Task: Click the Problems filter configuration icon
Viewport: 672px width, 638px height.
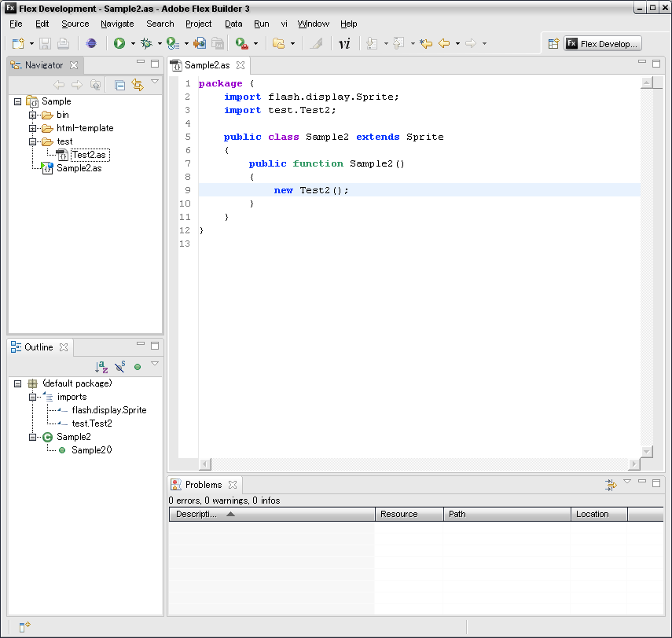Action: 610,485
